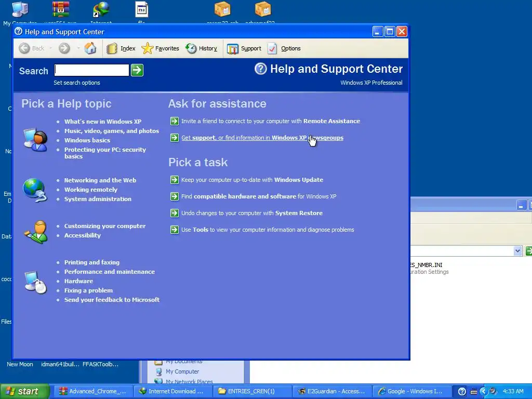Open Remote Assistance invitation link
The width and height of the screenshot is (532, 399).
(x=270, y=121)
